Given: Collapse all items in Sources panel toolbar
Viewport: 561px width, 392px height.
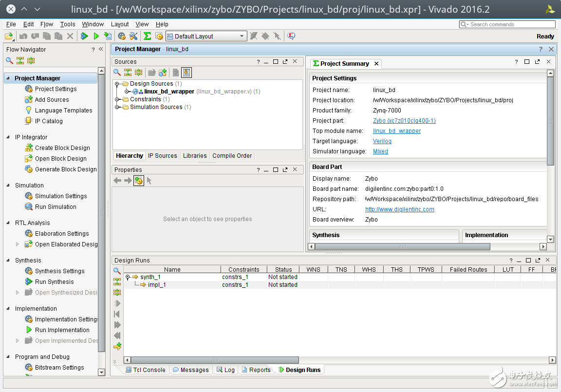Looking at the screenshot, I should [x=128, y=73].
